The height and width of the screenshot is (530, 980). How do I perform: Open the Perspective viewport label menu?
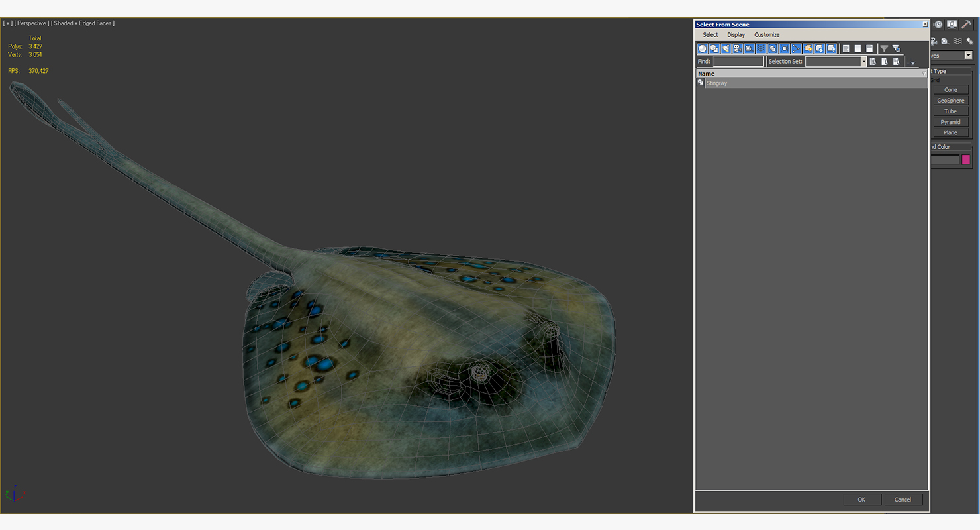tap(32, 23)
